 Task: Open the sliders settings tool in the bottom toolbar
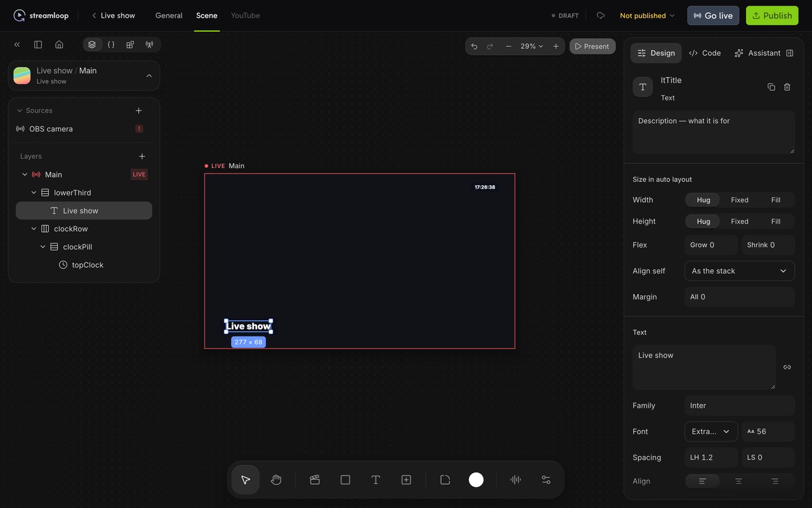click(x=546, y=480)
